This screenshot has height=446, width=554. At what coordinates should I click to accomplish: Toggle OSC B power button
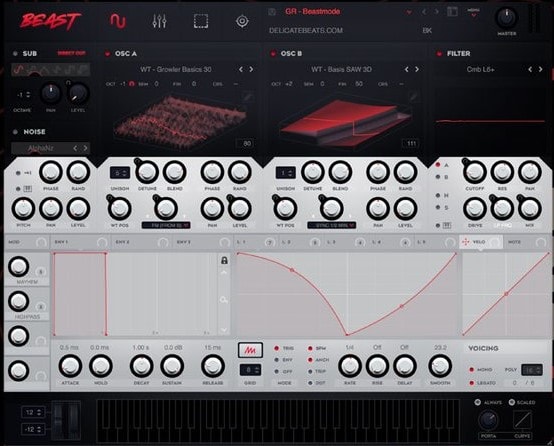pyautogui.click(x=273, y=54)
